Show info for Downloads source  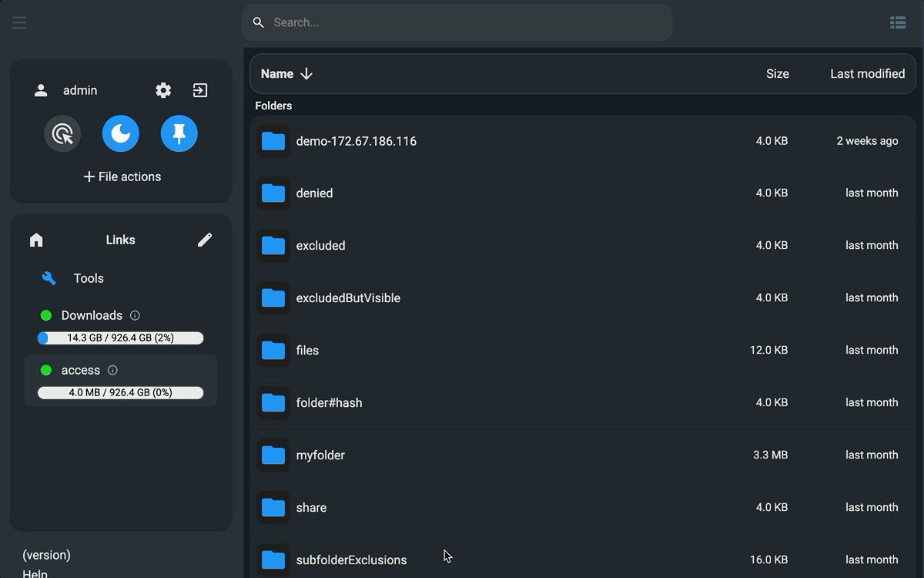[135, 315]
